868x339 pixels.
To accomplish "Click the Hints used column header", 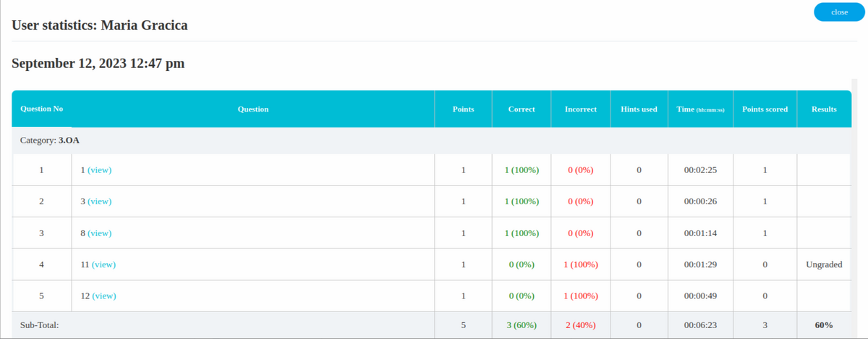I will coord(639,109).
